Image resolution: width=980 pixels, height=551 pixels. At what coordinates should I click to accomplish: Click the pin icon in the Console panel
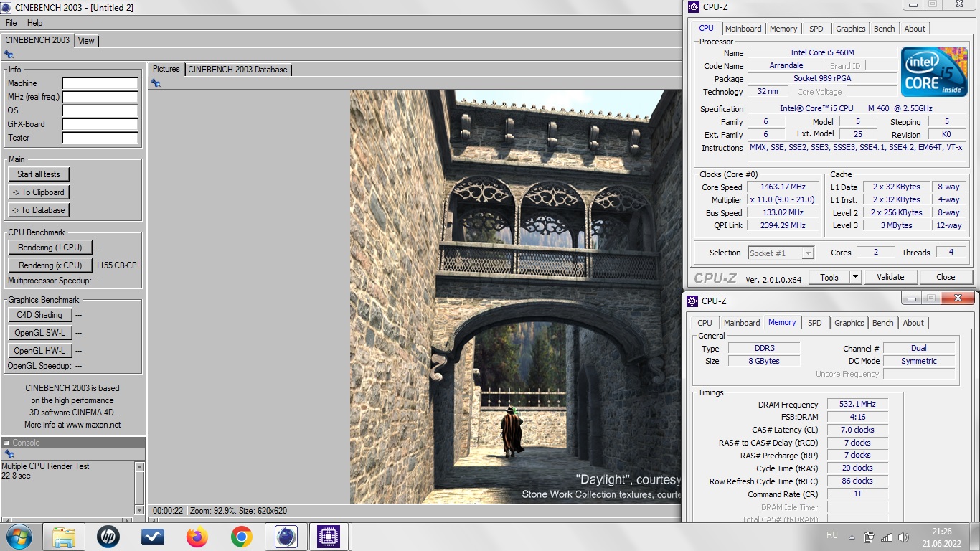click(9, 454)
